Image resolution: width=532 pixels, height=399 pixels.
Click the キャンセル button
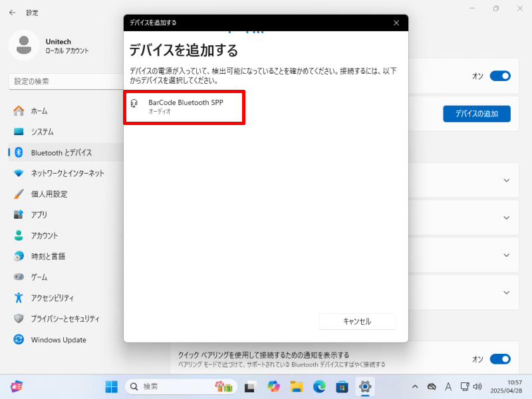tap(357, 321)
